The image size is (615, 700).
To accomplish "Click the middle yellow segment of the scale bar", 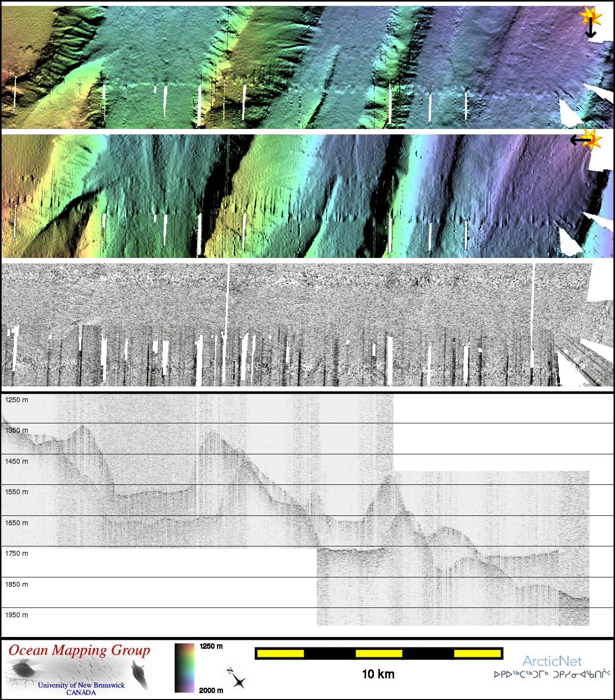I will (x=379, y=653).
